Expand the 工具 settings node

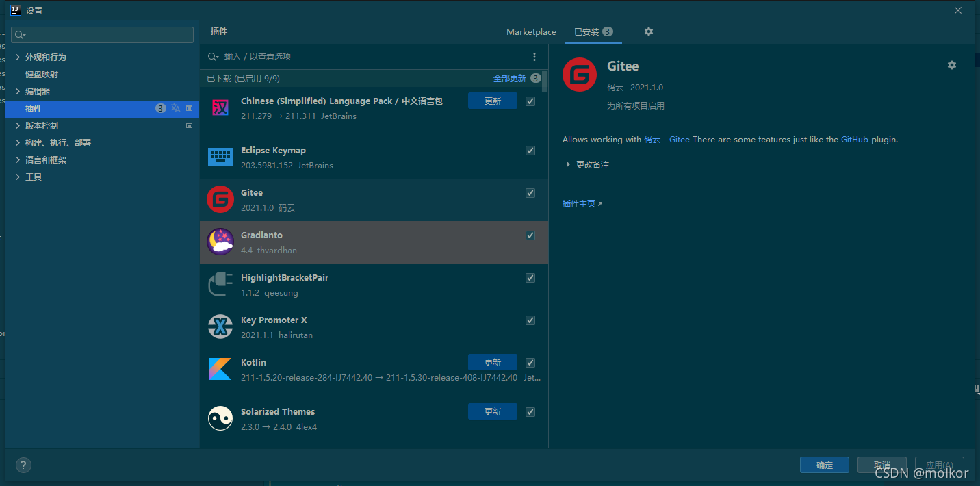18,177
